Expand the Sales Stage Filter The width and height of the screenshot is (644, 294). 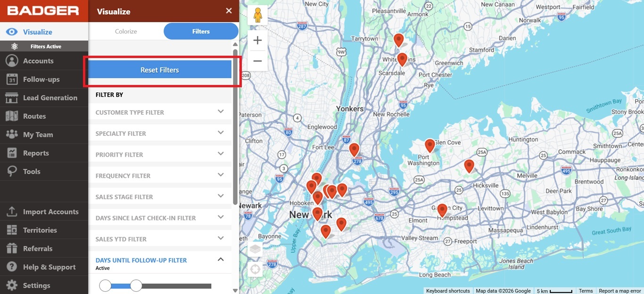[x=160, y=197]
